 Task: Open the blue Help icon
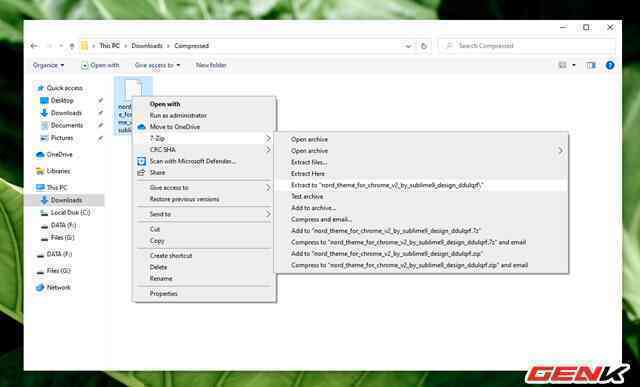[610, 65]
